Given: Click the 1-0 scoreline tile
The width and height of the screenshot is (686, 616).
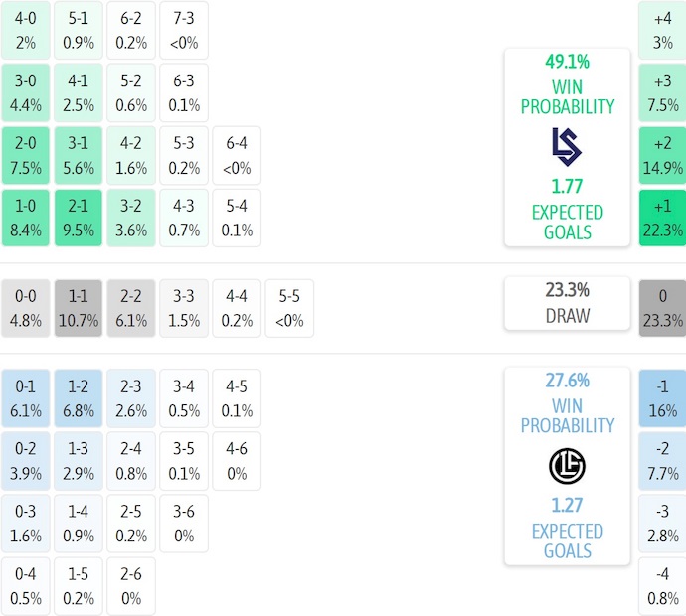Looking at the screenshot, I should click(x=27, y=218).
